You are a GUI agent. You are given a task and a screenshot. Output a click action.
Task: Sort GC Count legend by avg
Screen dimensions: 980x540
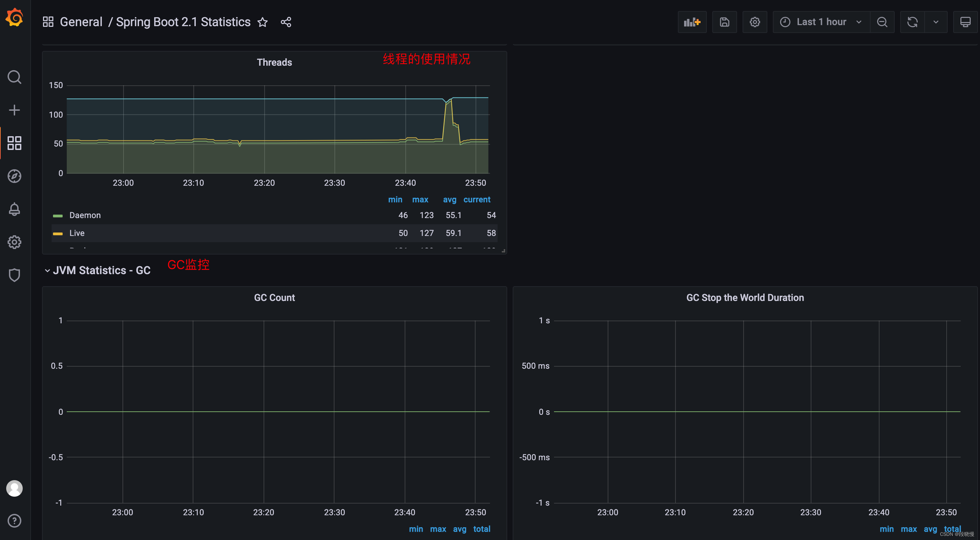pos(460,529)
